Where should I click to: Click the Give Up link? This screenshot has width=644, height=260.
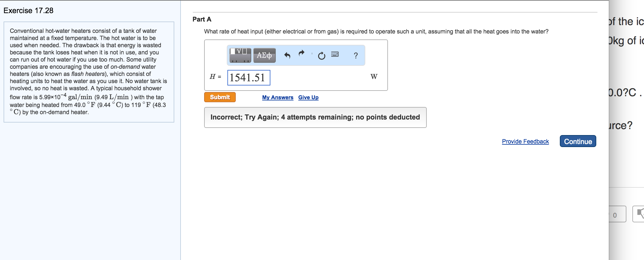click(x=308, y=97)
